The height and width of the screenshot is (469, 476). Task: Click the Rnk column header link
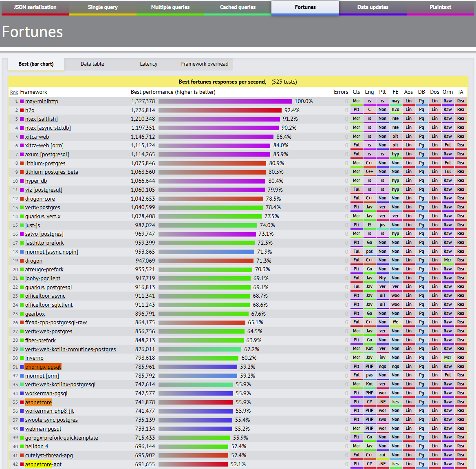click(x=14, y=92)
